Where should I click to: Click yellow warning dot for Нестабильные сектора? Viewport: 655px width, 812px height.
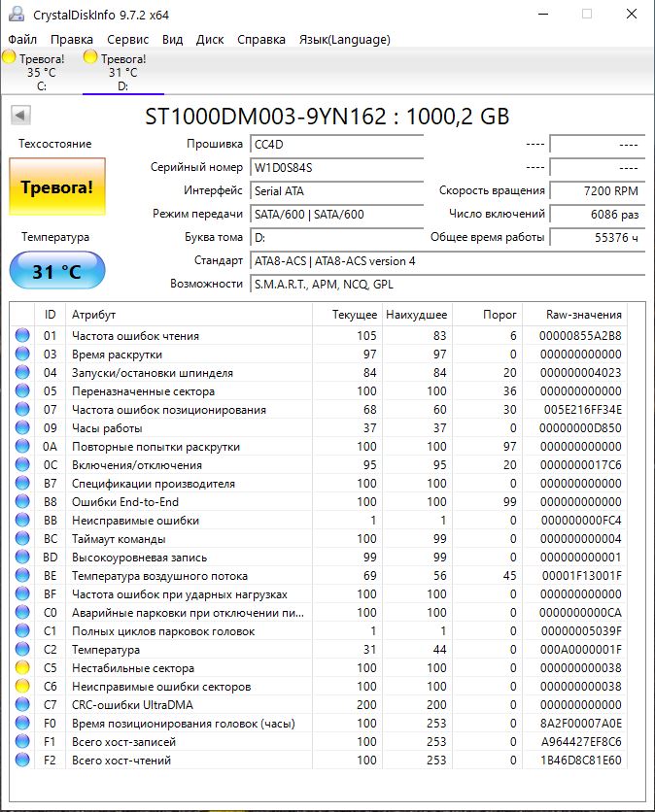click(22, 667)
